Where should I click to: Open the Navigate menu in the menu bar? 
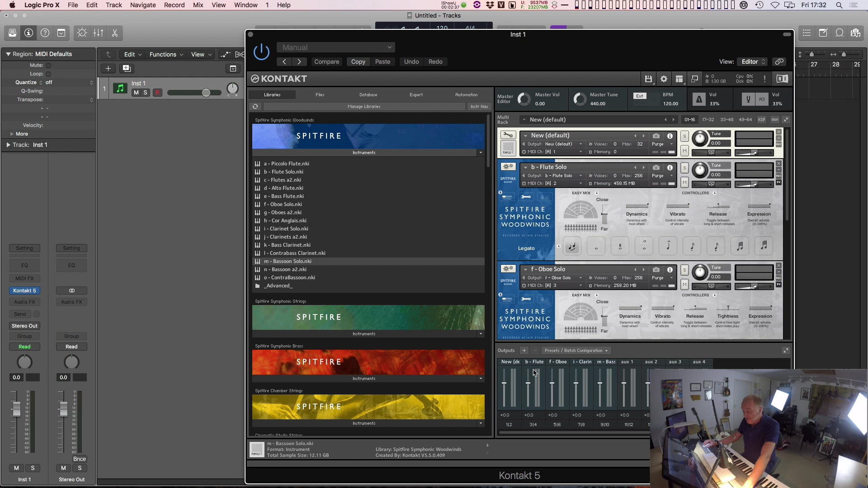(x=143, y=5)
